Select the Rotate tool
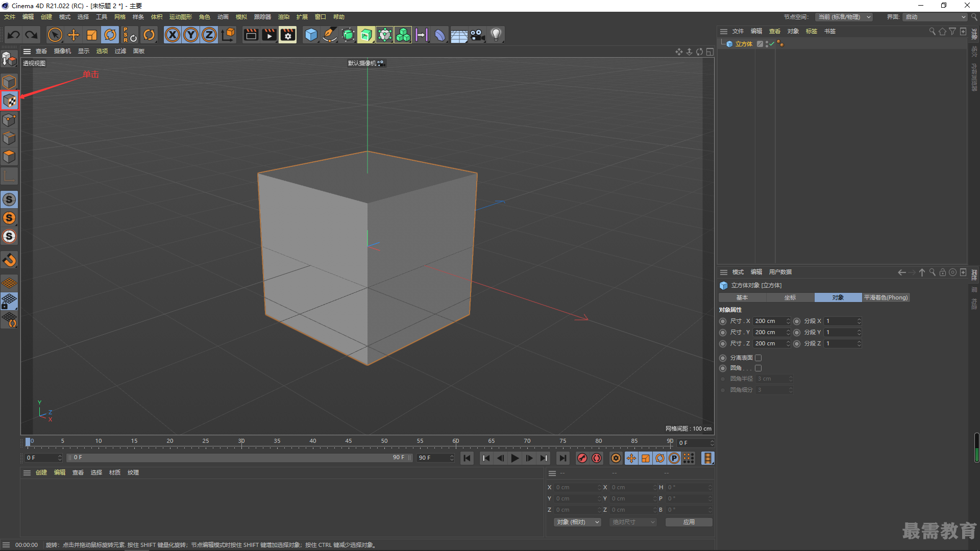The height and width of the screenshot is (551, 980). [110, 35]
